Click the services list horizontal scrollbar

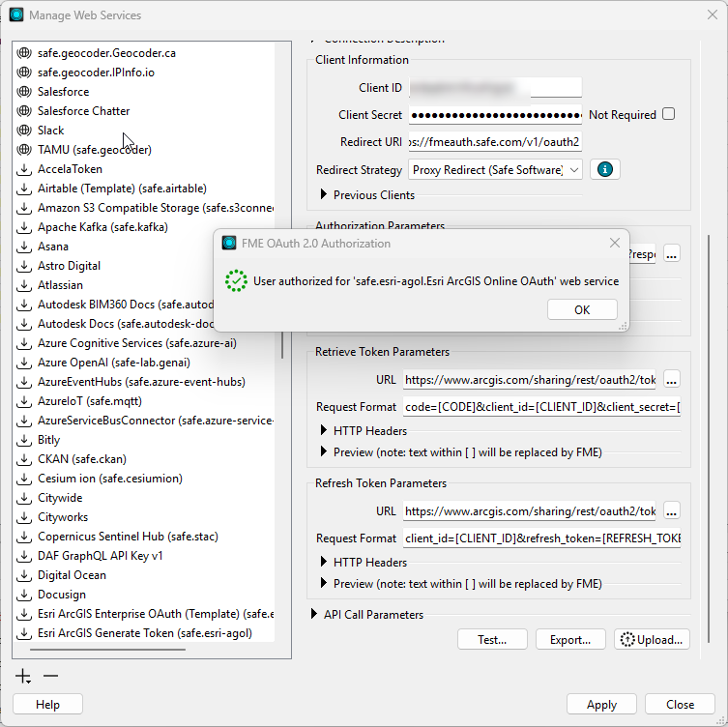pos(107,650)
